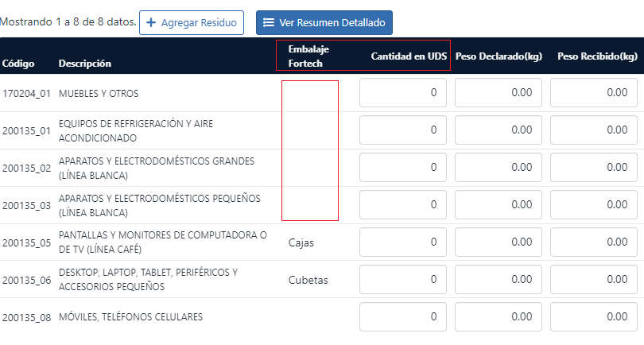The height and width of the screenshot is (345, 644).
Task: Click the plus icon on Agregar Residuo
Action: point(151,23)
